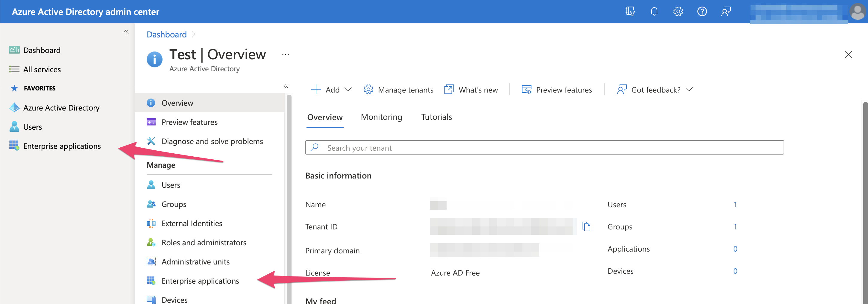This screenshot has width=868, height=304.
Task: Click the help question mark icon
Action: point(702,12)
